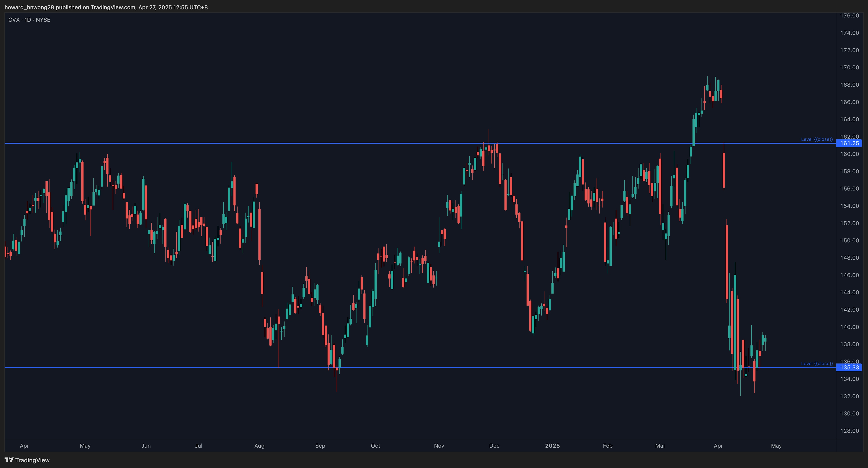Screen dimensions: 868x468
Task: Click the 128.00 label on price scale
Action: point(849,431)
